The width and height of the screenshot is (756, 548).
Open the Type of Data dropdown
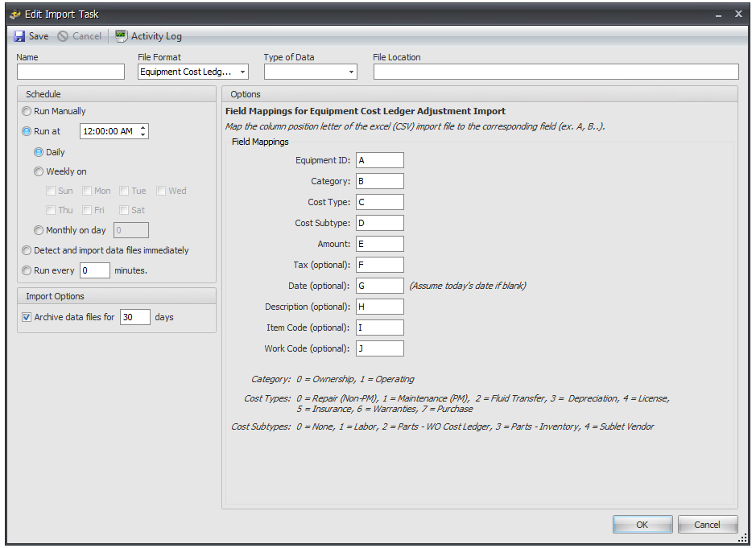coord(351,72)
